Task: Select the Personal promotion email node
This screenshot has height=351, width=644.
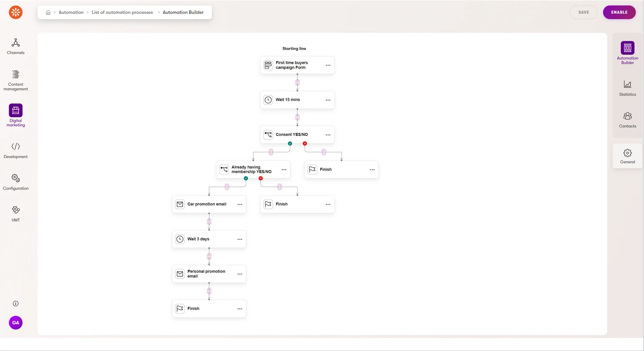Action: click(x=206, y=274)
